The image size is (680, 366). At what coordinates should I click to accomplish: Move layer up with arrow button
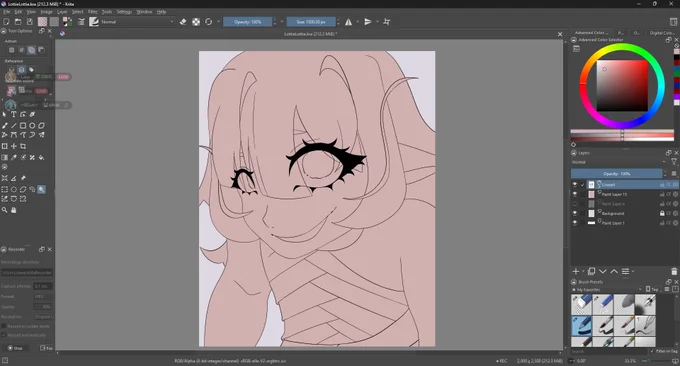point(614,271)
